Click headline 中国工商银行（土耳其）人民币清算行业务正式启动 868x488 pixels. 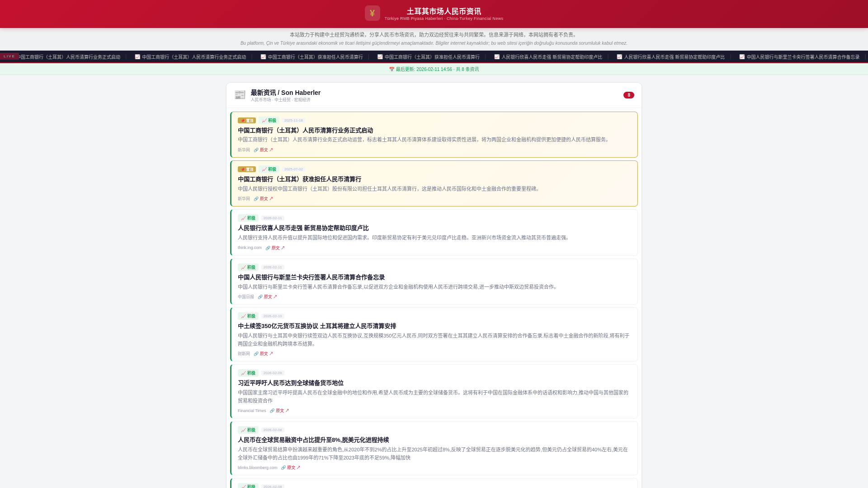(306, 131)
